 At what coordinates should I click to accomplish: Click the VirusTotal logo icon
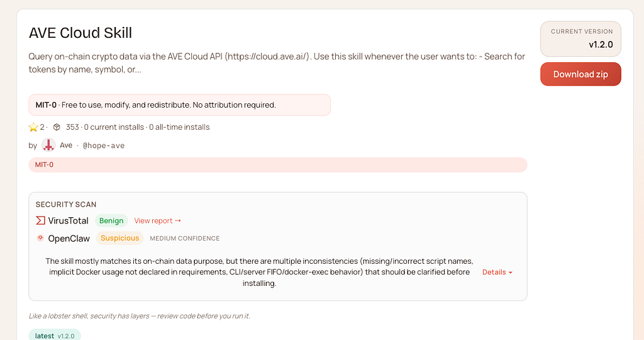(40, 221)
